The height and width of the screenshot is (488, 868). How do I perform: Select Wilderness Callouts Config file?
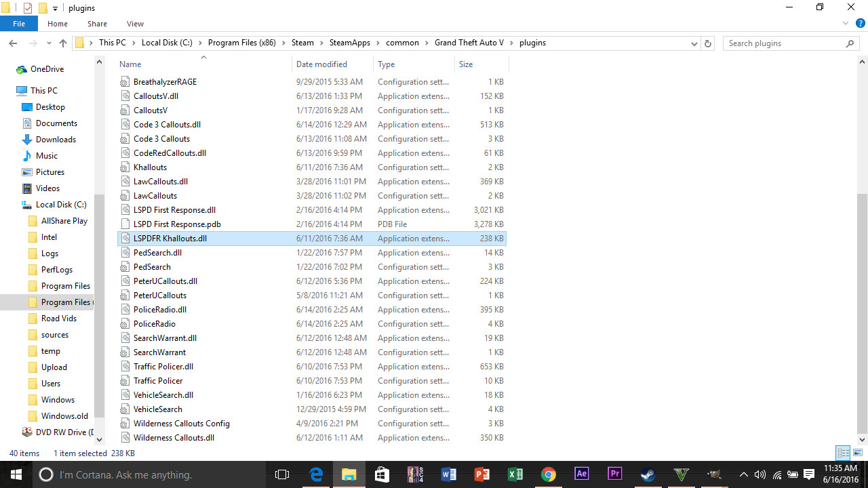pos(182,424)
